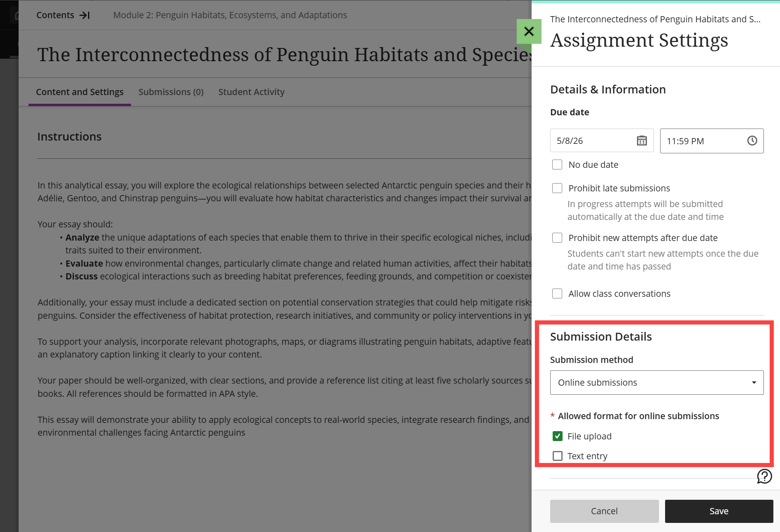Click the due time field 11:59 PM
Viewport: 780px width, 532px height.
[x=711, y=141]
